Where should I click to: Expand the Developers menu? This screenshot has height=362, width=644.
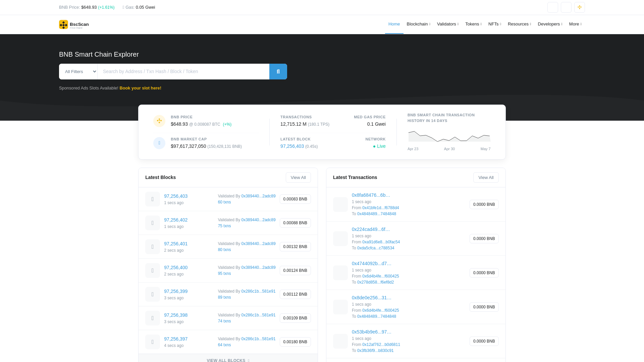point(550,24)
